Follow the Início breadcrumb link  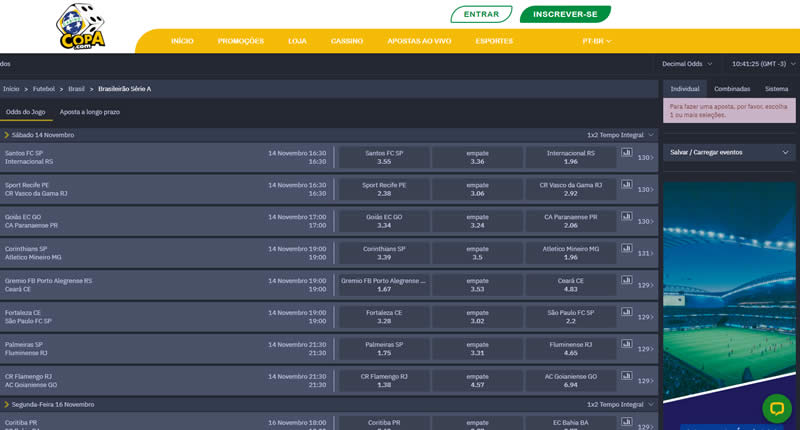[11, 89]
